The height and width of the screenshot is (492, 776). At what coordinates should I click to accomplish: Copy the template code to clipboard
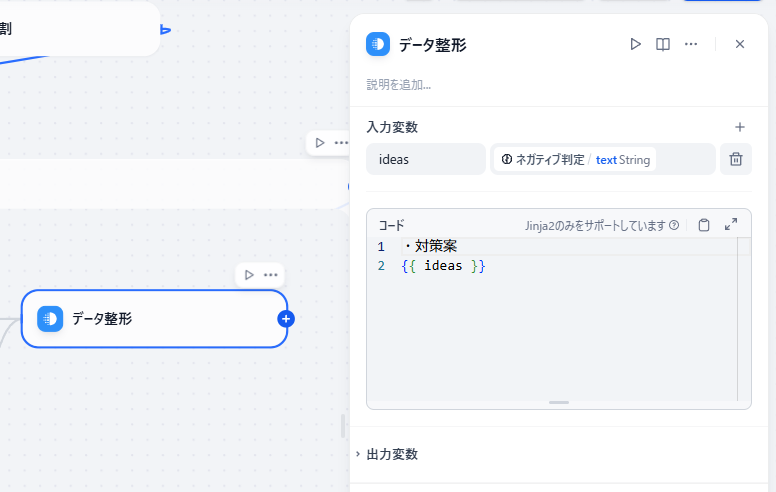(704, 225)
